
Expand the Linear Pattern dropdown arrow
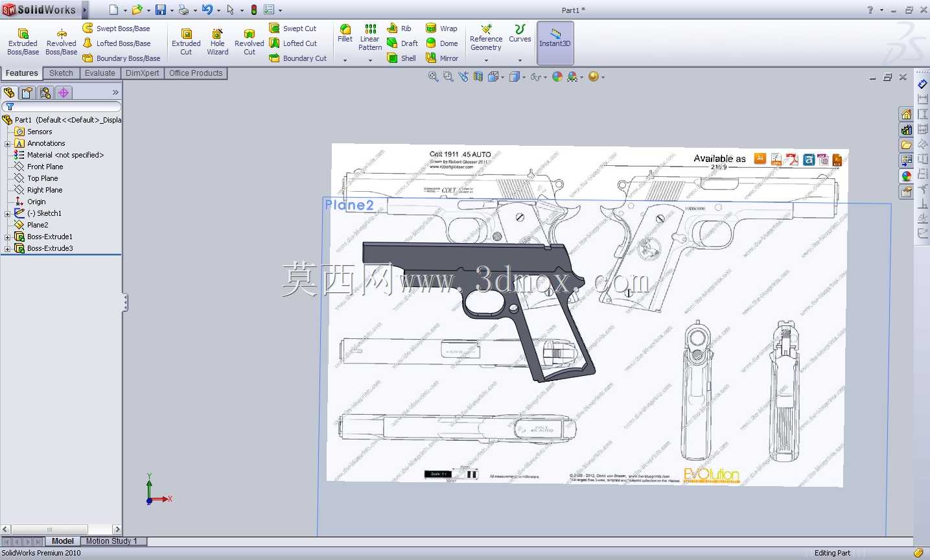[370, 60]
